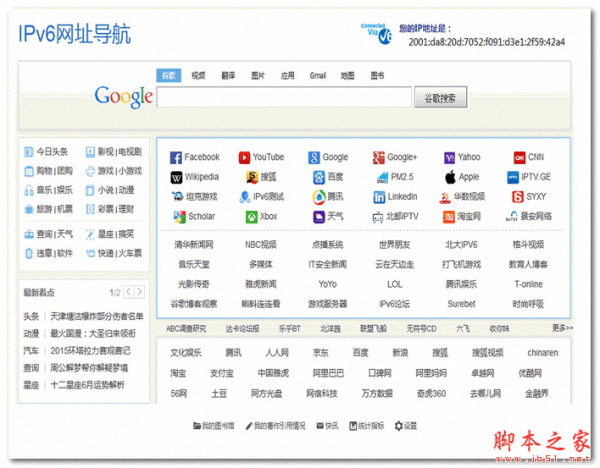Open 十二星座6月运势解析 article
Screen dimensions: 600x468
(x=88, y=385)
